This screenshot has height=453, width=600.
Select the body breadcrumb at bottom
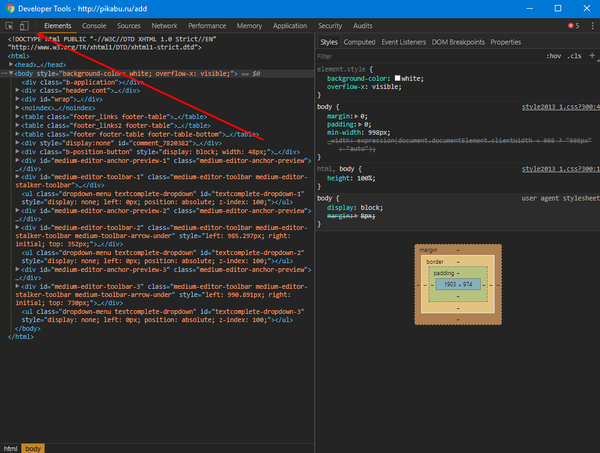(34, 447)
